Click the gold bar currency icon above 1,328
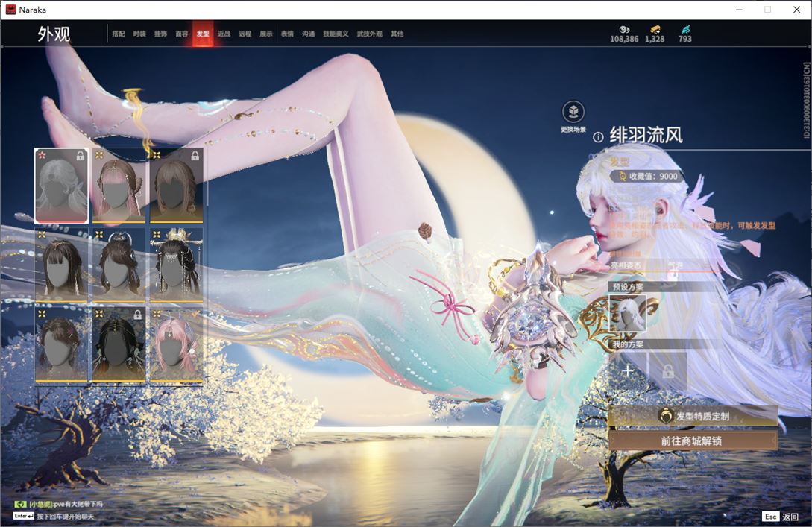This screenshot has height=527, width=812. (655, 30)
